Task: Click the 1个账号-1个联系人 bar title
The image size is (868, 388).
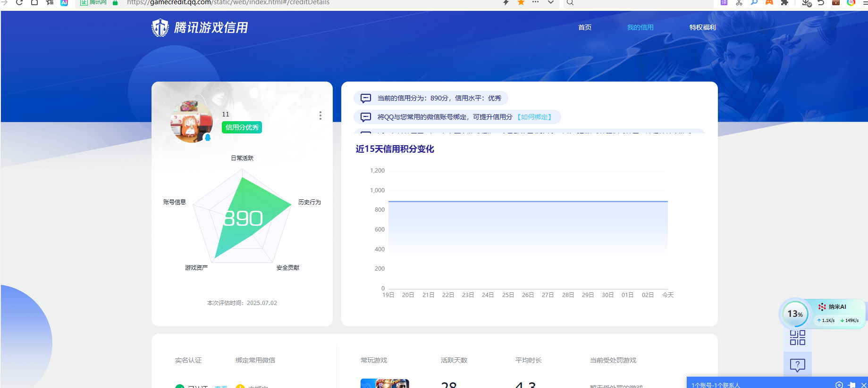Action: (716, 385)
